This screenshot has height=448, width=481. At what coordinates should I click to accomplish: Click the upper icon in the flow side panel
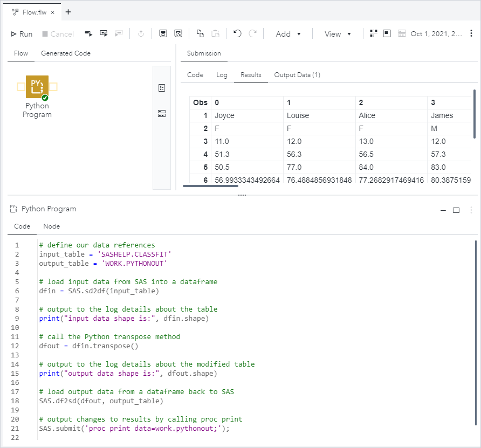[161, 88]
